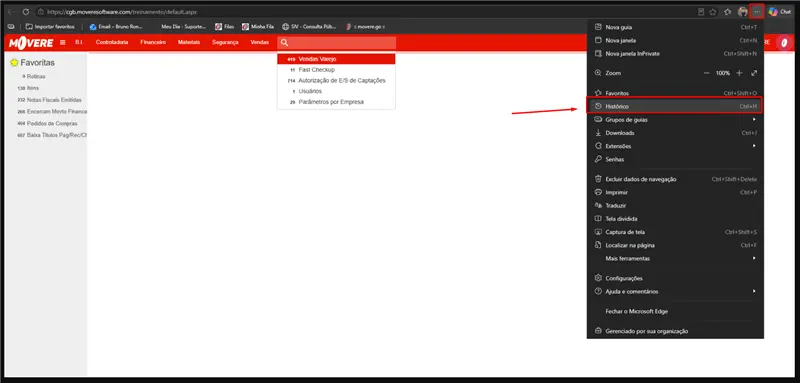Open the Filas bookmark
Viewport: 800px width, 383px height.
point(224,27)
